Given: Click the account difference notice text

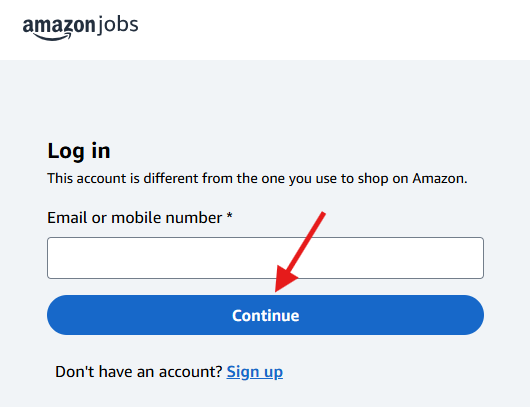Looking at the screenshot, I should point(257,178).
